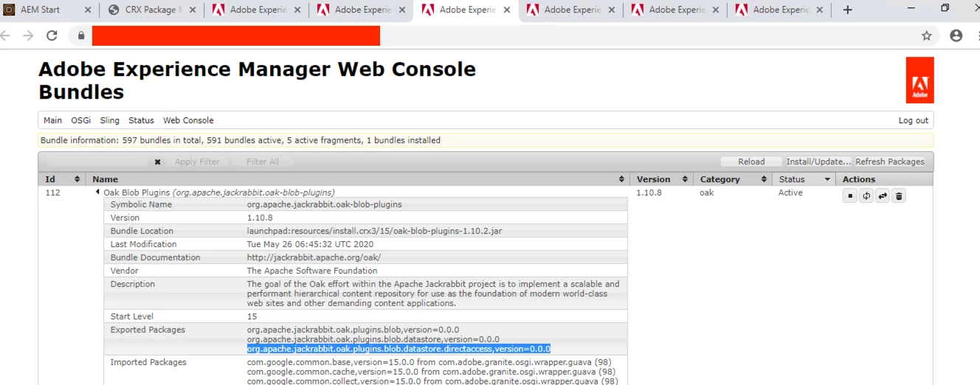980x385 pixels.
Task: Click The Apache Software Foundation vendor text
Action: (x=312, y=271)
